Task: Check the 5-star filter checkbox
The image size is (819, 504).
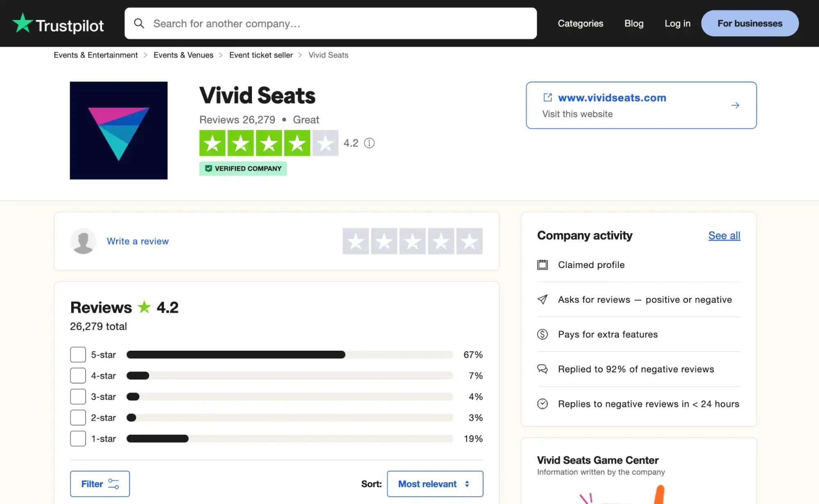Action: tap(77, 354)
